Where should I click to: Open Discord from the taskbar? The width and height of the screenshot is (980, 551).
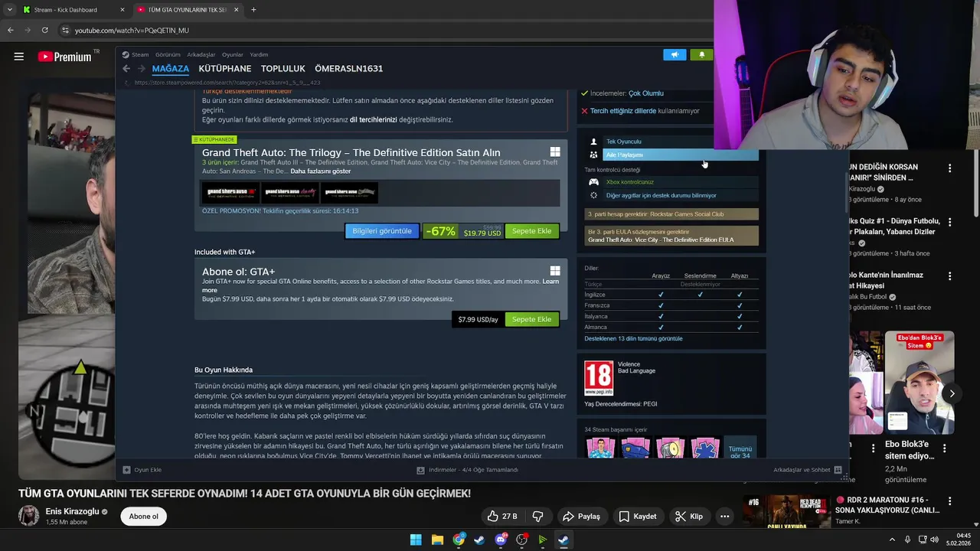pos(501,540)
